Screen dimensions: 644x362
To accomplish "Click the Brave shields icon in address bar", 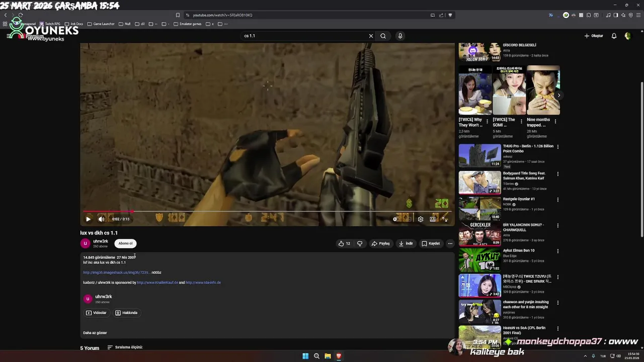I will pos(450,15).
